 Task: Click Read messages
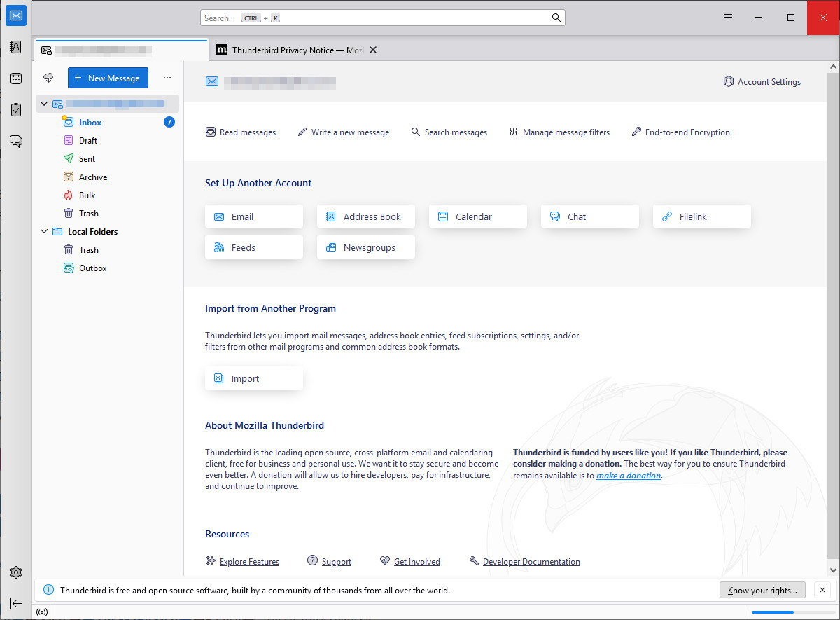pyautogui.click(x=241, y=132)
